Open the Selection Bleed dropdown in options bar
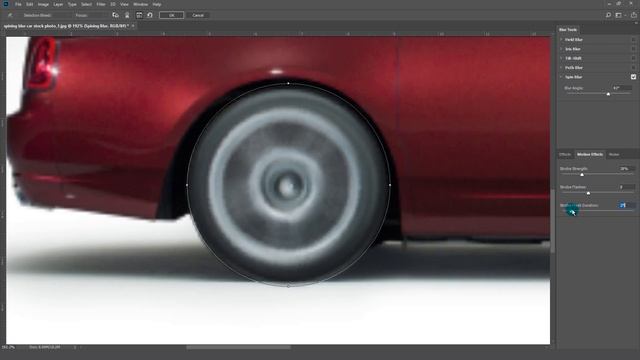640x360 pixels. point(37,16)
